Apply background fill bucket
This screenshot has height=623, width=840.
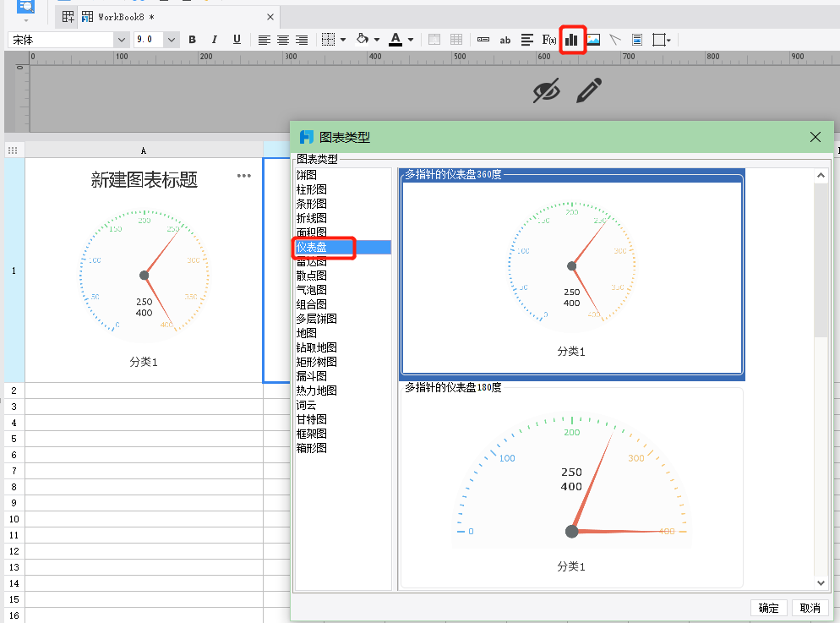363,39
